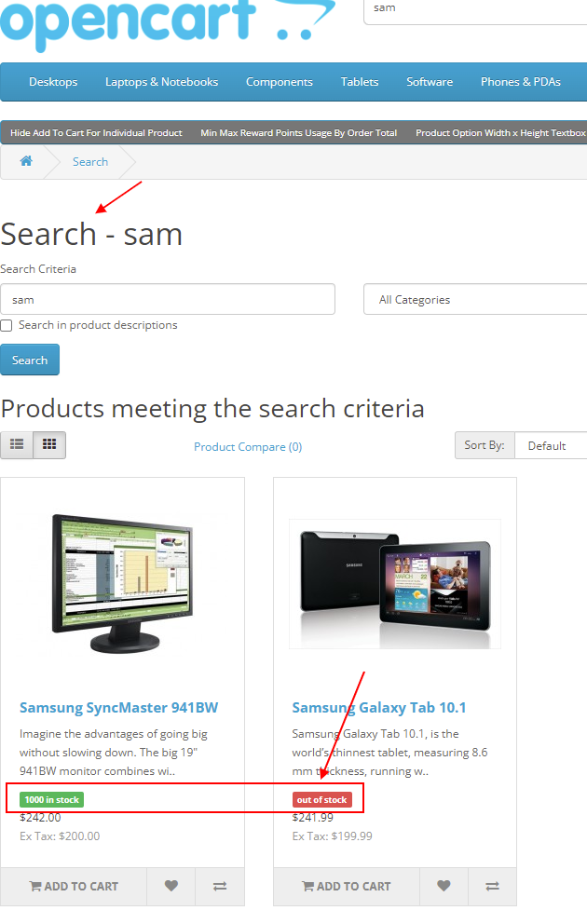Open Product Compare (0) link
This screenshot has width=587, height=924.
click(248, 447)
